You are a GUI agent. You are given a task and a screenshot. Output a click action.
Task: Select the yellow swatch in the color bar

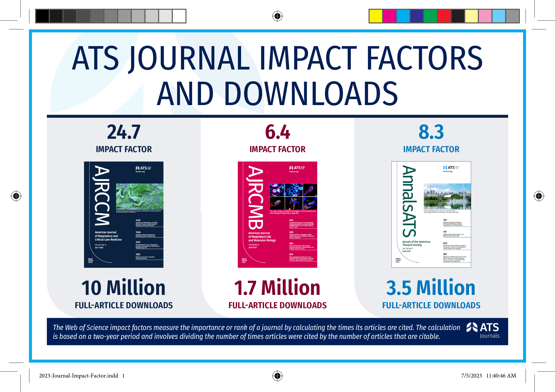pyautogui.click(x=376, y=16)
